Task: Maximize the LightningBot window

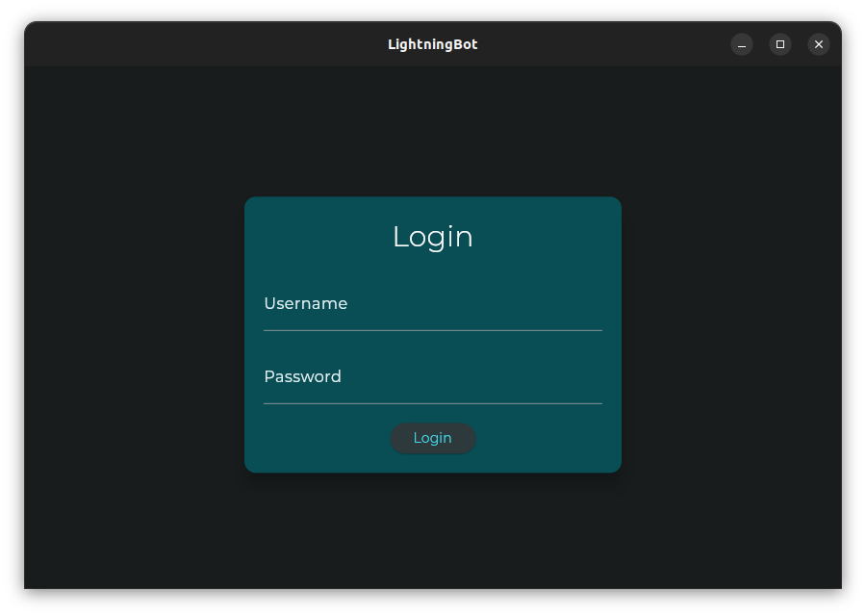Action: point(779,44)
